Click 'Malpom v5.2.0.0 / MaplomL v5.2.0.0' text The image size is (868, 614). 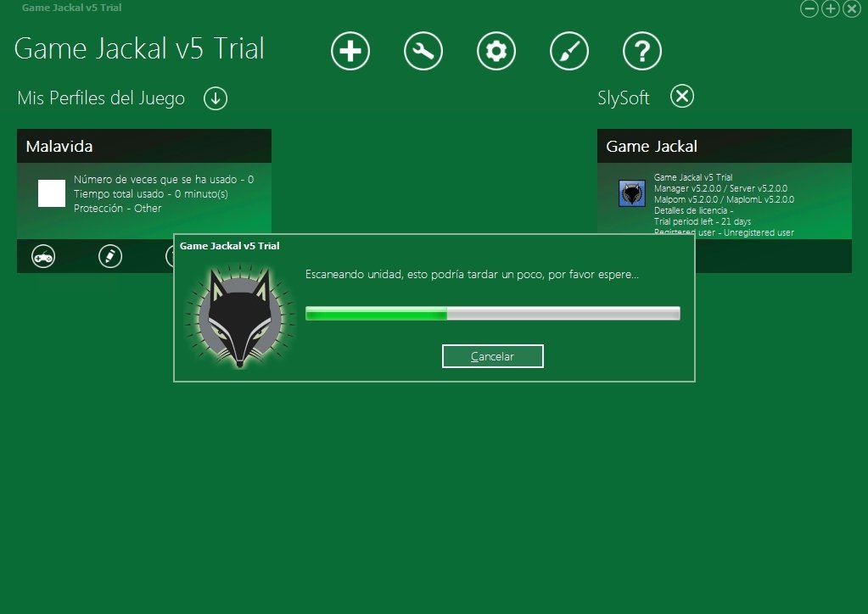coord(724,199)
